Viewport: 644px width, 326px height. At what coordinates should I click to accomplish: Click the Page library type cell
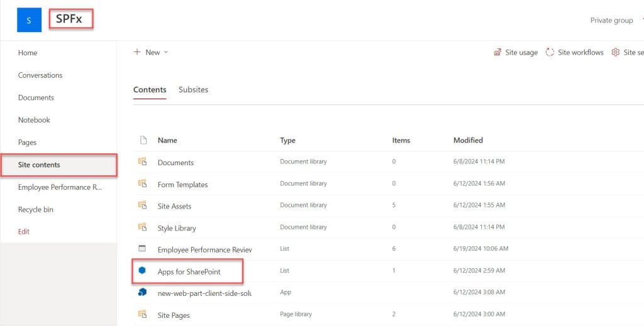[296, 314]
